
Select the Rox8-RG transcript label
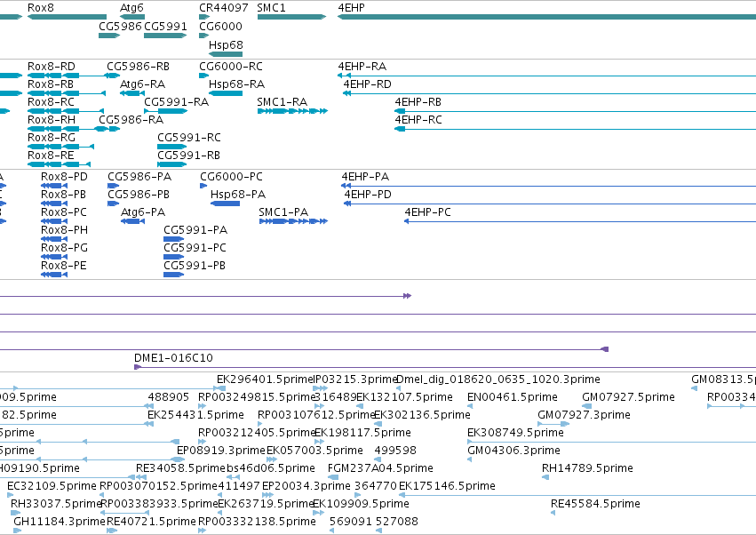(52, 138)
